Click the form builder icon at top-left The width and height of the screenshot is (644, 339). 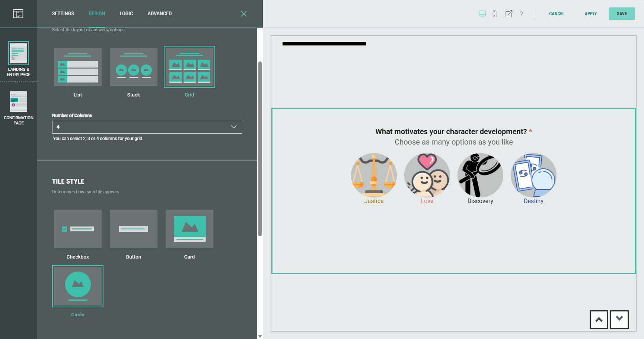(18, 14)
